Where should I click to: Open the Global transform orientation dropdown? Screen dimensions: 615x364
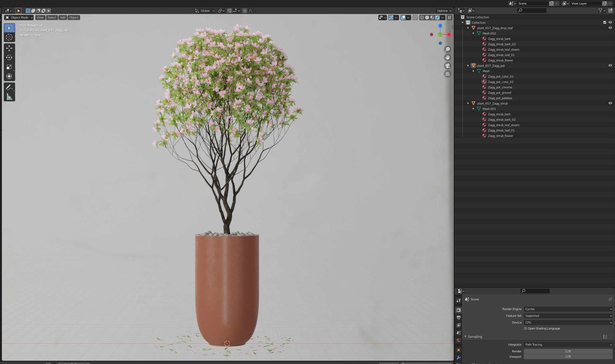[205, 11]
